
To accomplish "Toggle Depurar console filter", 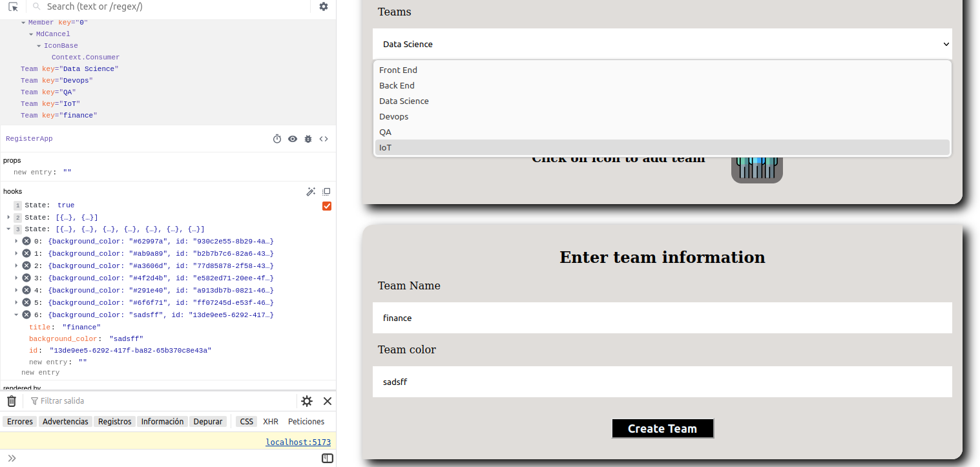I will pos(208,421).
